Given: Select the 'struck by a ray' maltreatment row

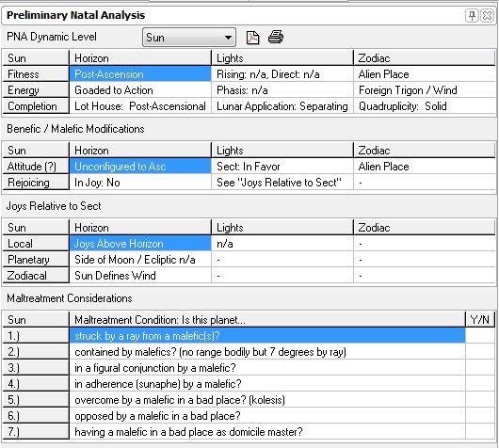Looking at the screenshot, I should [267, 336].
